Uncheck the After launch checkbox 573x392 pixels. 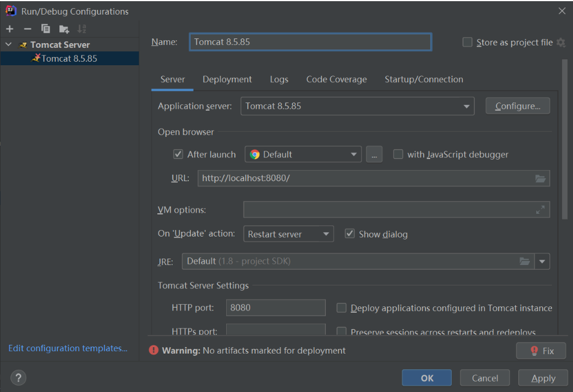tap(178, 154)
